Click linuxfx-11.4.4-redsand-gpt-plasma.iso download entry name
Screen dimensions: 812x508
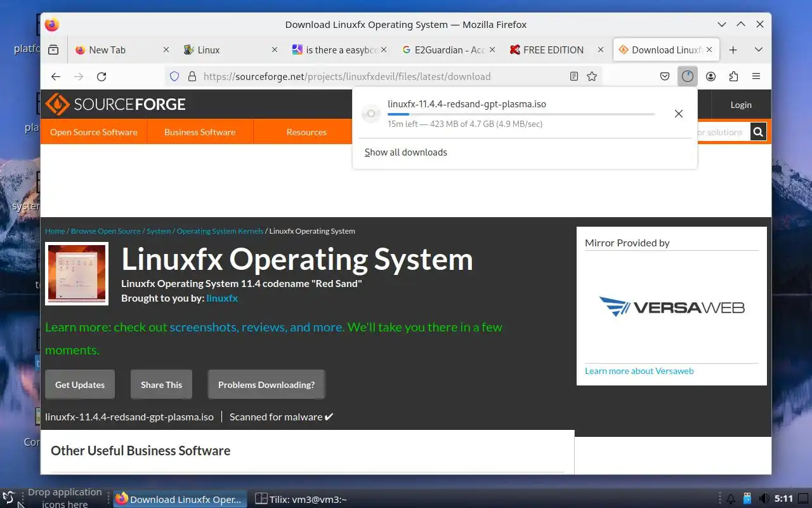click(x=467, y=104)
